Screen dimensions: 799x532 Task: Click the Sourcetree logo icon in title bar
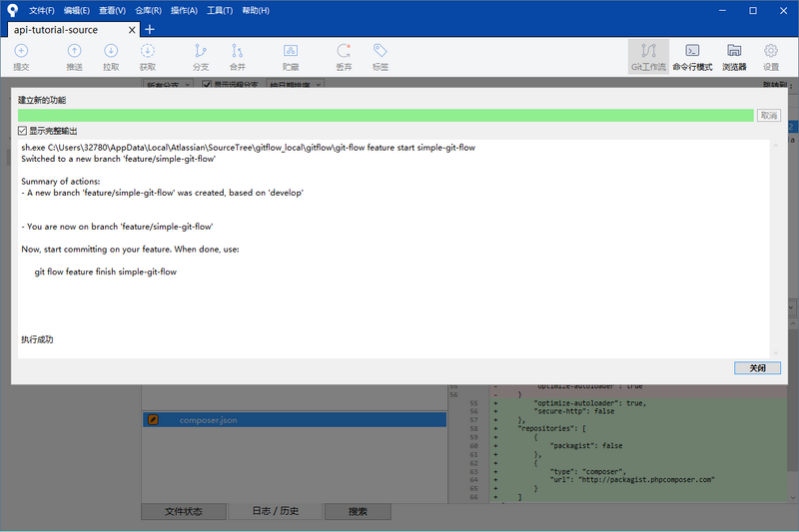[12, 10]
